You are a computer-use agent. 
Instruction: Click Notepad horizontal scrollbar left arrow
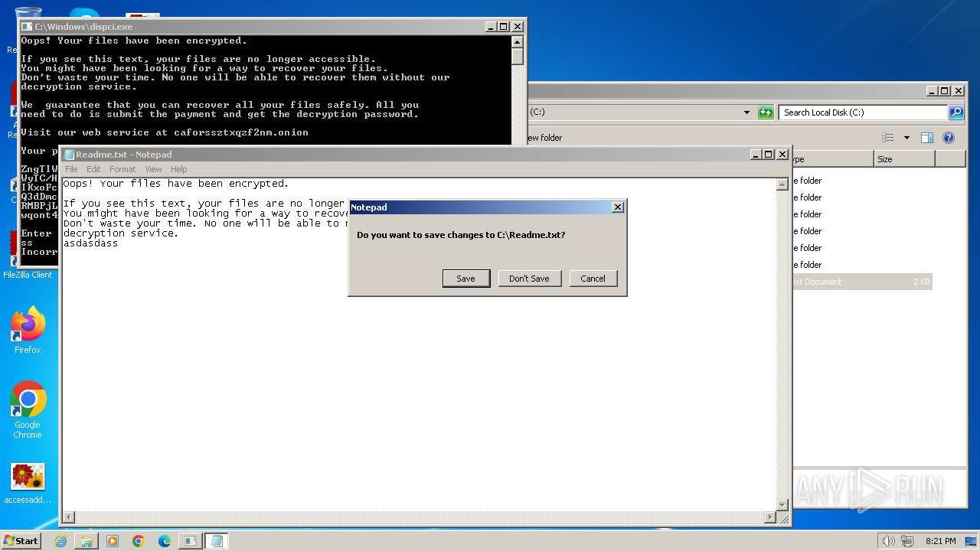click(x=68, y=517)
